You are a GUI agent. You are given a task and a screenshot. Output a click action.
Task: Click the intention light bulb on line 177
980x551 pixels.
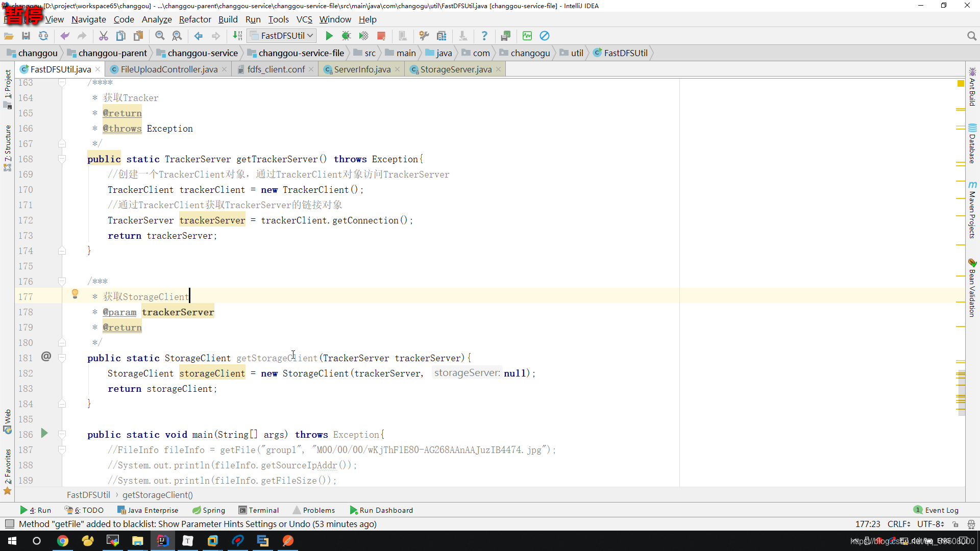pos(75,294)
